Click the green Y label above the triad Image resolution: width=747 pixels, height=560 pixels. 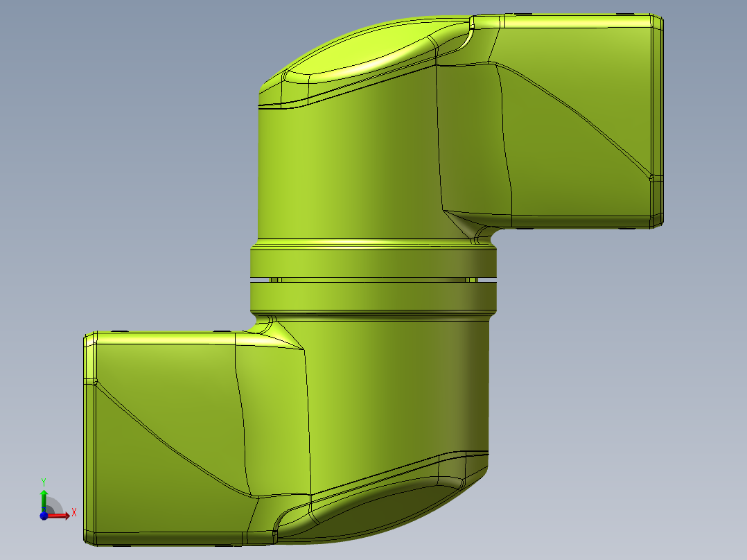click(44, 480)
